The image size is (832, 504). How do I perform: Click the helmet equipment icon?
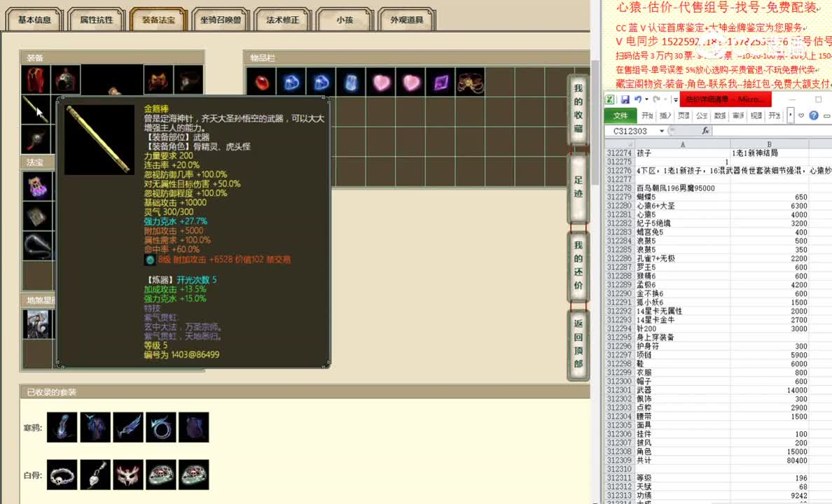[66, 80]
